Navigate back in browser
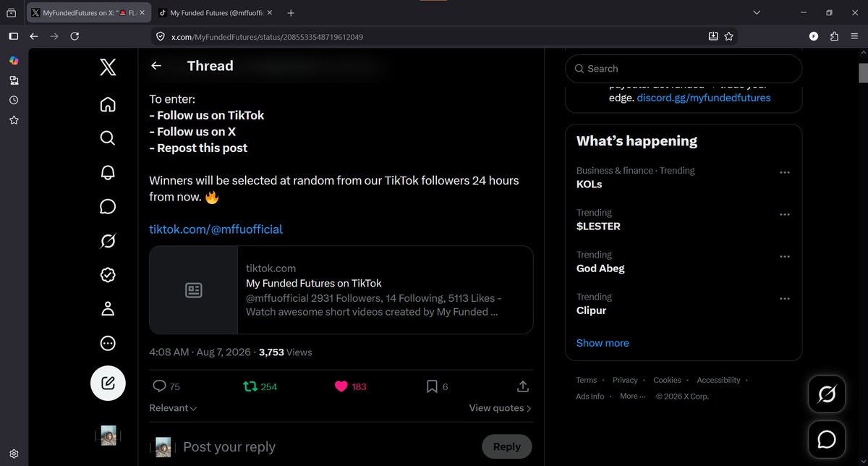The height and width of the screenshot is (466, 868). [x=34, y=36]
